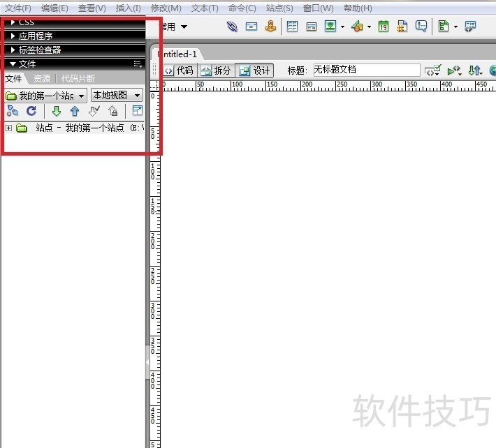The height and width of the screenshot is (448, 496).
Task: Click the connect to remote host icon
Action: point(13,111)
